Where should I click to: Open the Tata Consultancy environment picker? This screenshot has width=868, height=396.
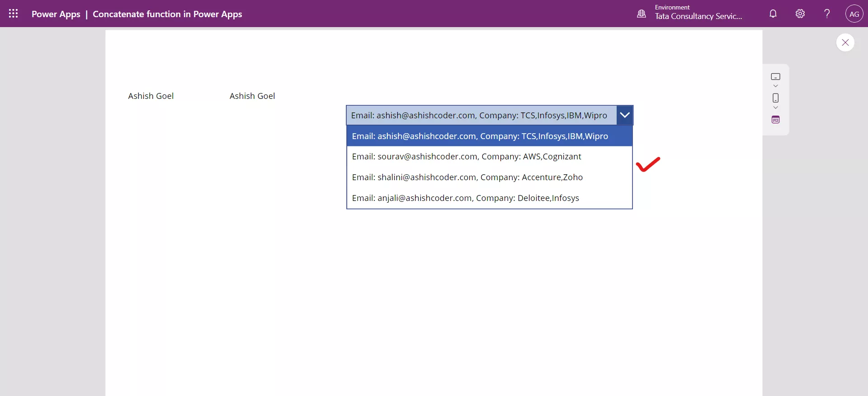[x=698, y=13]
